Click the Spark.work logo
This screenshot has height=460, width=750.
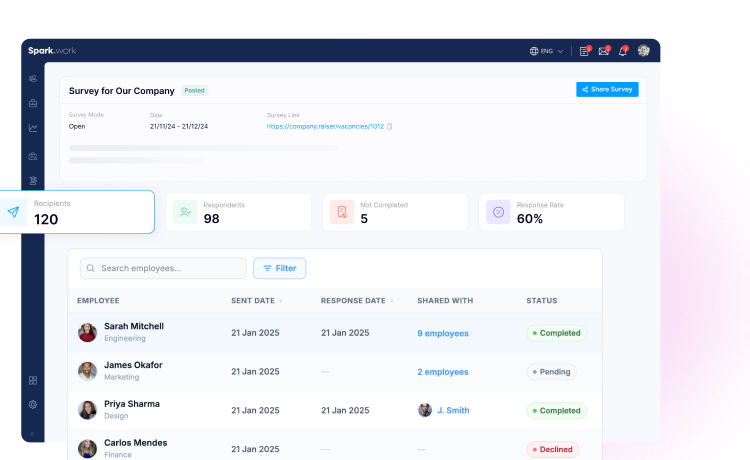click(52, 51)
